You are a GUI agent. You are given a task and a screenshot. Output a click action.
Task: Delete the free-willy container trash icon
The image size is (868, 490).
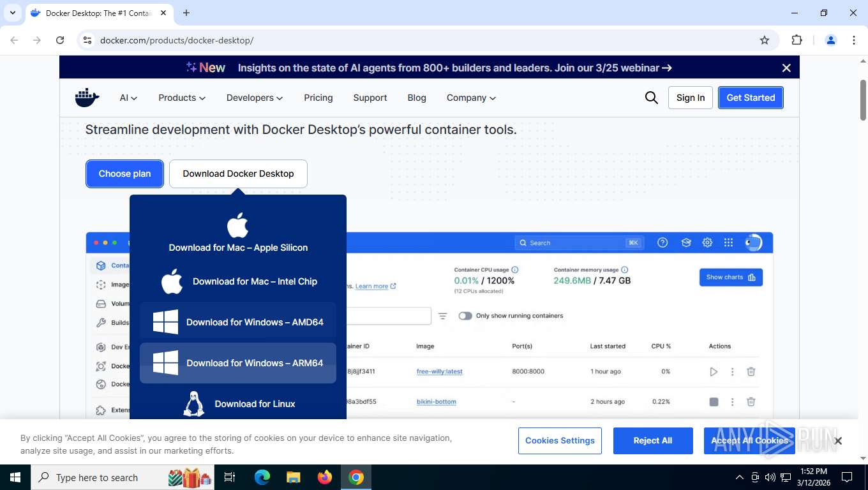[x=751, y=371]
